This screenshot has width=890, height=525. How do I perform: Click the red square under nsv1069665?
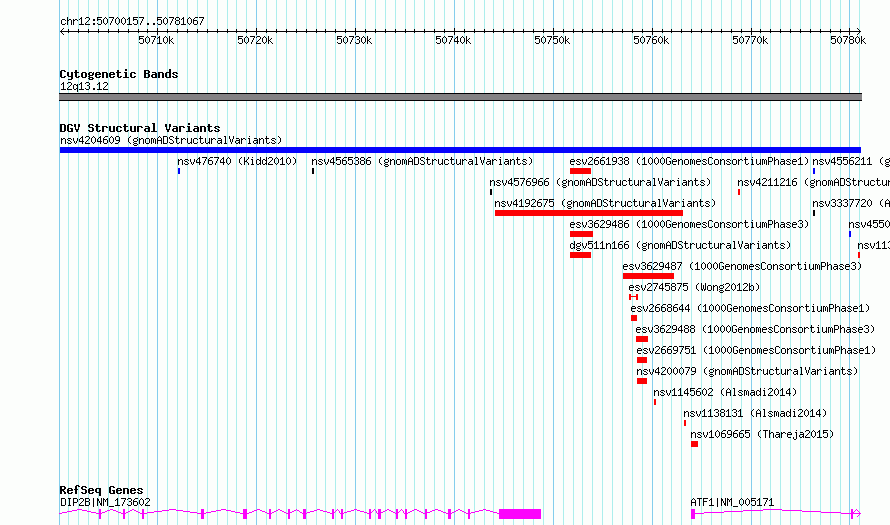pos(694,444)
